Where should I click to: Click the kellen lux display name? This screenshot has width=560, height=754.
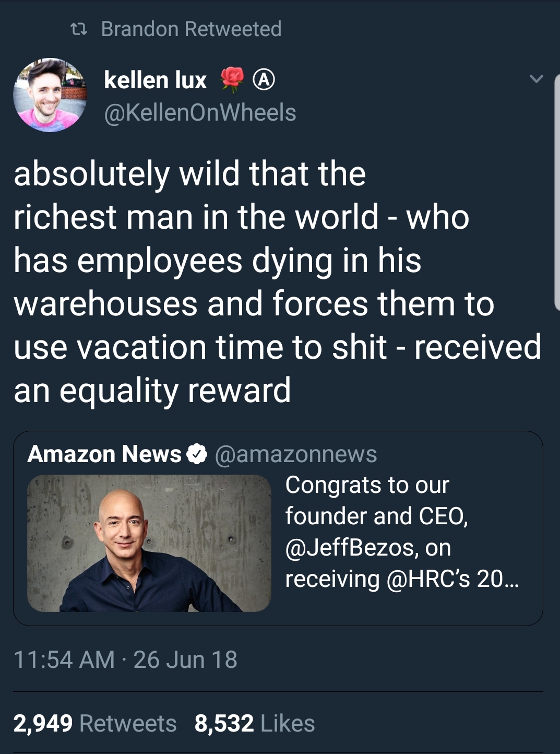(155, 79)
